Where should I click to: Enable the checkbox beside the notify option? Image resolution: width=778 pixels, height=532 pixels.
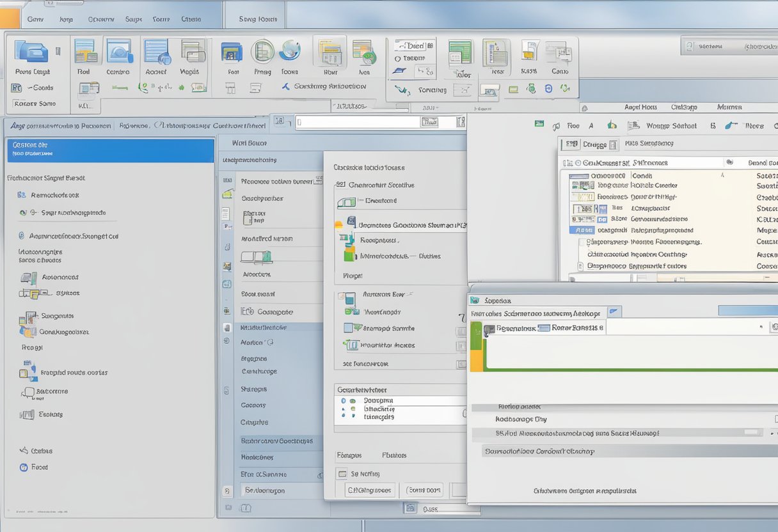click(343, 474)
